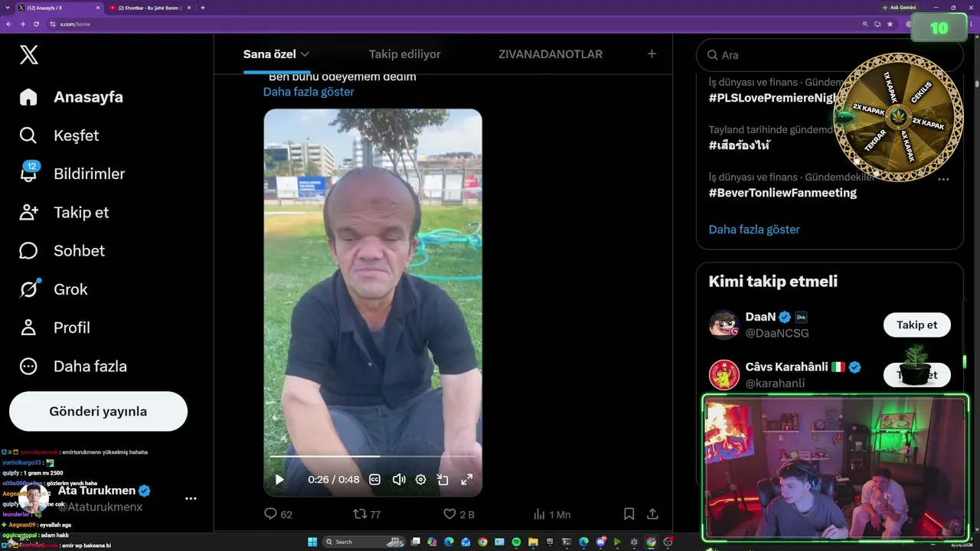980x551 pixels.
Task: Launch Grok from the sidebar
Action: coord(53,289)
